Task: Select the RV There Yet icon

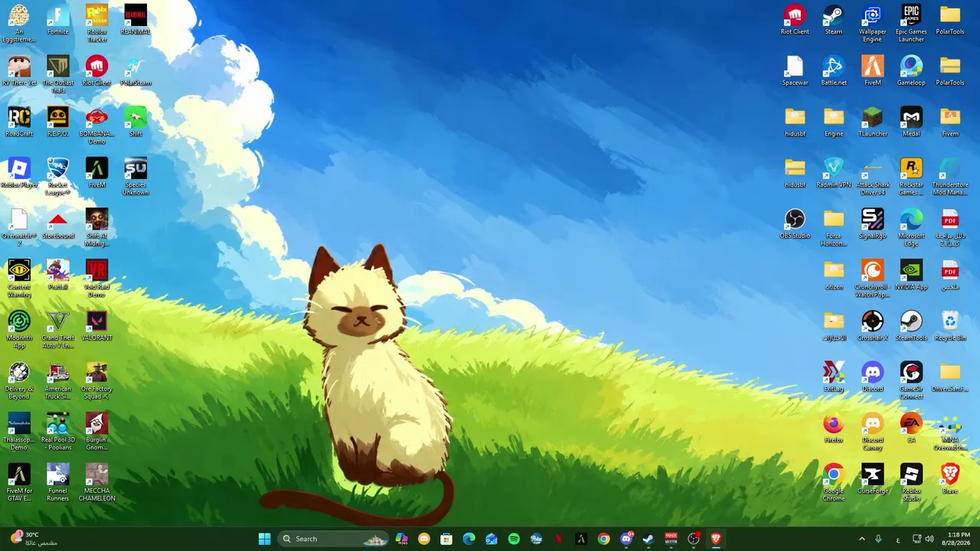Action: pyautogui.click(x=19, y=70)
